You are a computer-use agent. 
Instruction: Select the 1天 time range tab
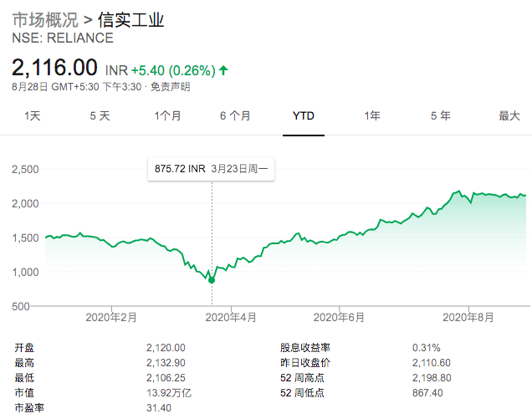[x=33, y=116]
